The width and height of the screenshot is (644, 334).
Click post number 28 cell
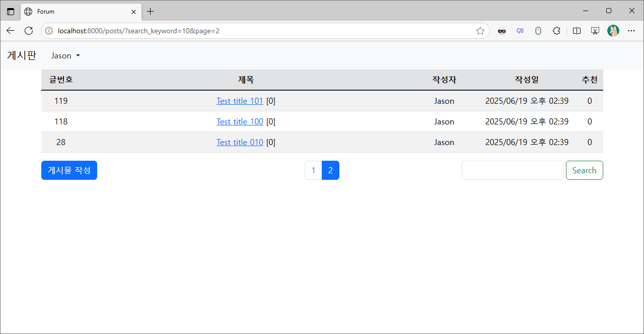tap(61, 142)
